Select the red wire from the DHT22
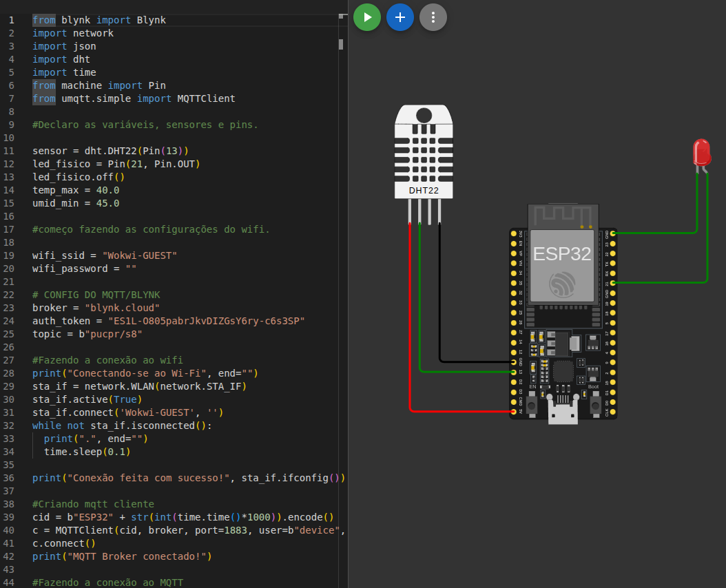 (411, 317)
